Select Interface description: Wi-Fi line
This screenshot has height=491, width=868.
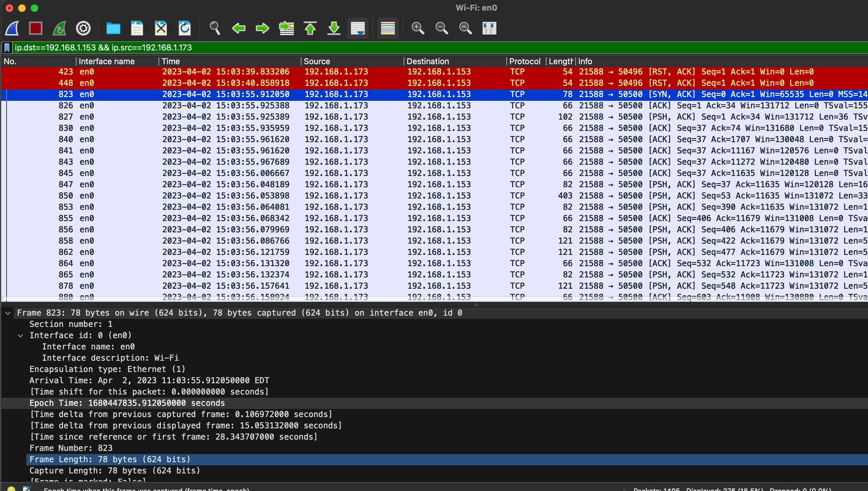(110, 358)
